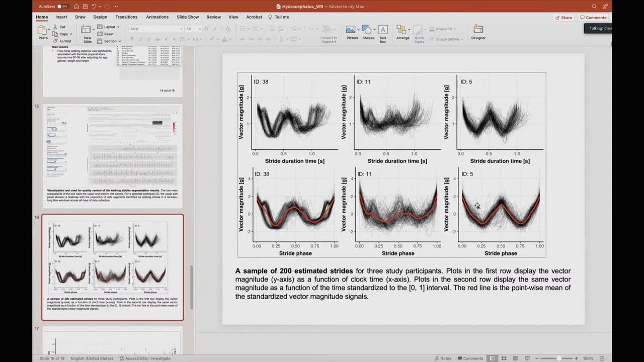644x362 pixels.
Task: Open the Acrobat ribbon tab
Action: coord(254,17)
